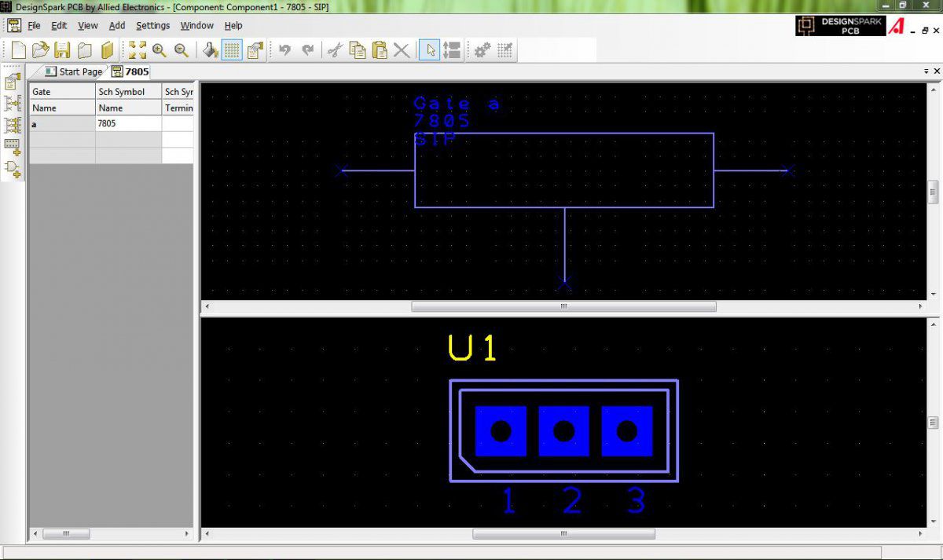The image size is (943, 560).
Task: Click the schematic pane vertical scrollbar thumb
Action: point(933,191)
